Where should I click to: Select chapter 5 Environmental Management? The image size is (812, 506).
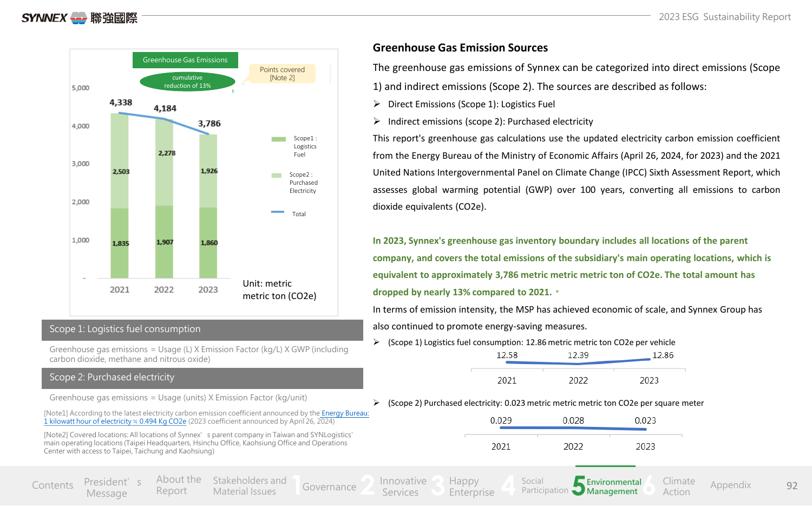(607, 485)
